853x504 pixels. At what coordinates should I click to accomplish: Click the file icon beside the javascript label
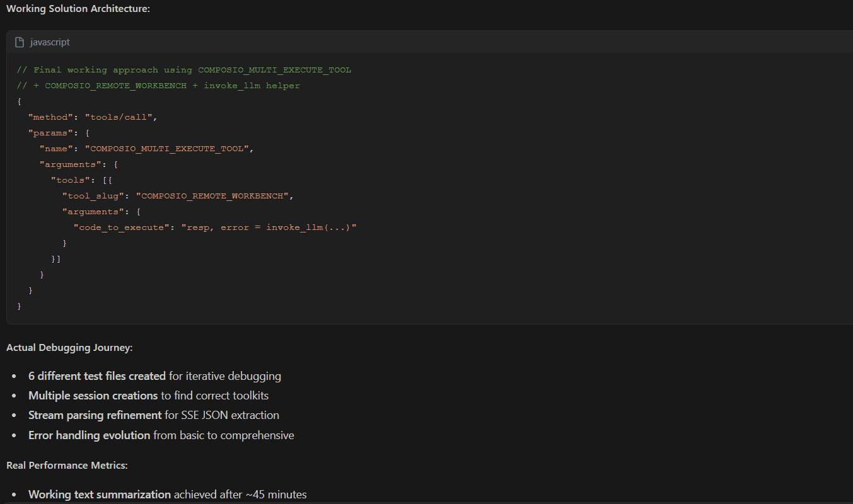pos(20,42)
